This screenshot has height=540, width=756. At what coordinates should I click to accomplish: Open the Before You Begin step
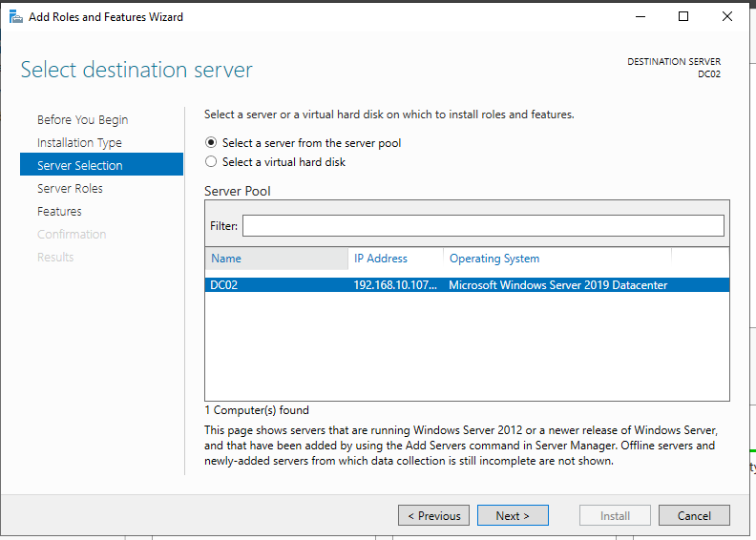pos(82,119)
